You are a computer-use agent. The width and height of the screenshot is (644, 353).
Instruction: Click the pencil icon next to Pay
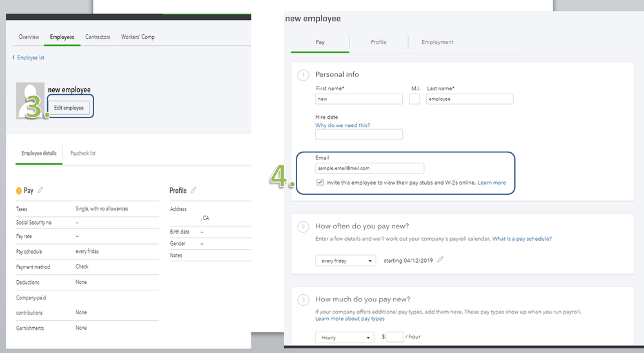(x=41, y=190)
